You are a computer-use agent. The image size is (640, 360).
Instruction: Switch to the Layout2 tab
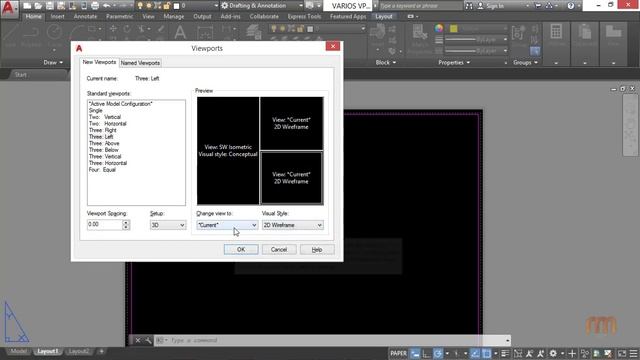coord(78,351)
